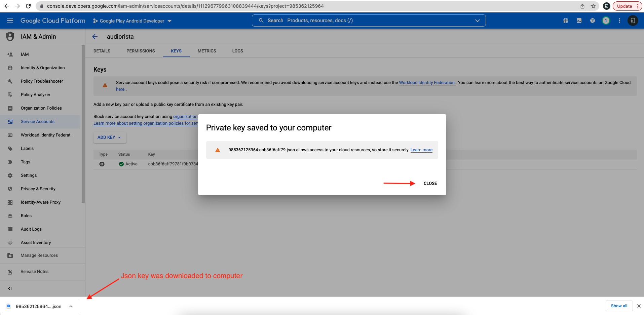
Task: Click the Active status of the key
Action: (x=128, y=164)
